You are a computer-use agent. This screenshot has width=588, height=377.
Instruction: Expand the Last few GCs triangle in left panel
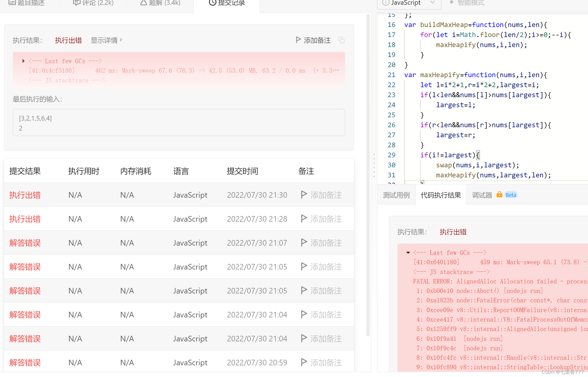[23, 61]
